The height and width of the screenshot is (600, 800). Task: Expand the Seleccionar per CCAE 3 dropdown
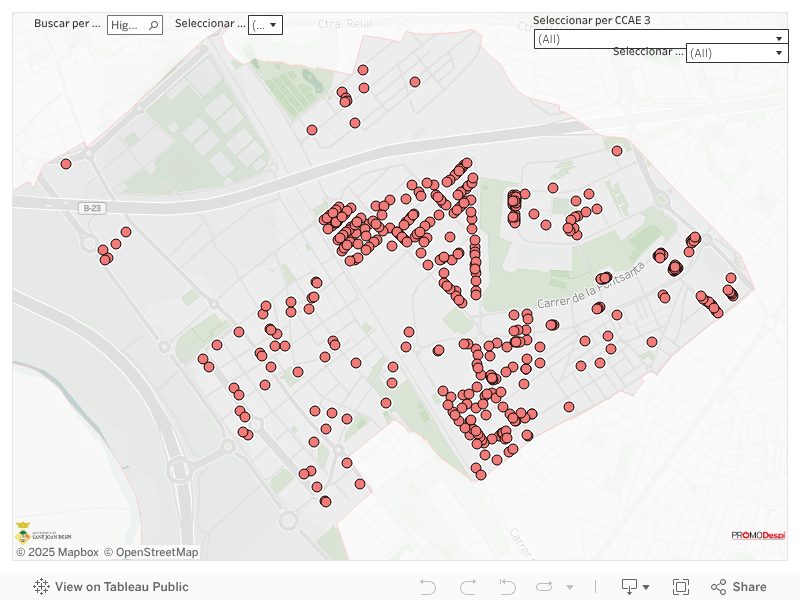tap(661, 38)
